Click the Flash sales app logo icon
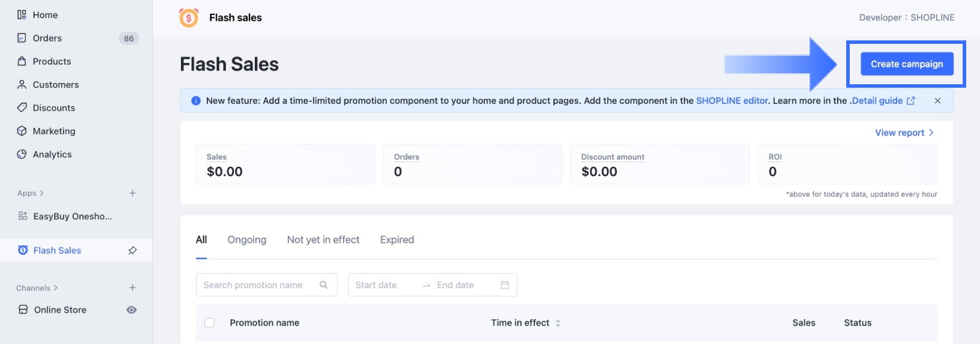Viewport: 980px width, 344px height. pyautogui.click(x=189, y=18)
